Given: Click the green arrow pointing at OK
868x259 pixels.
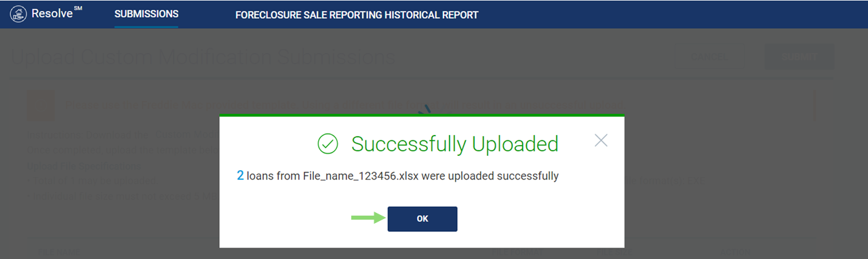Looking at the screenshot, I should [368, 218].
